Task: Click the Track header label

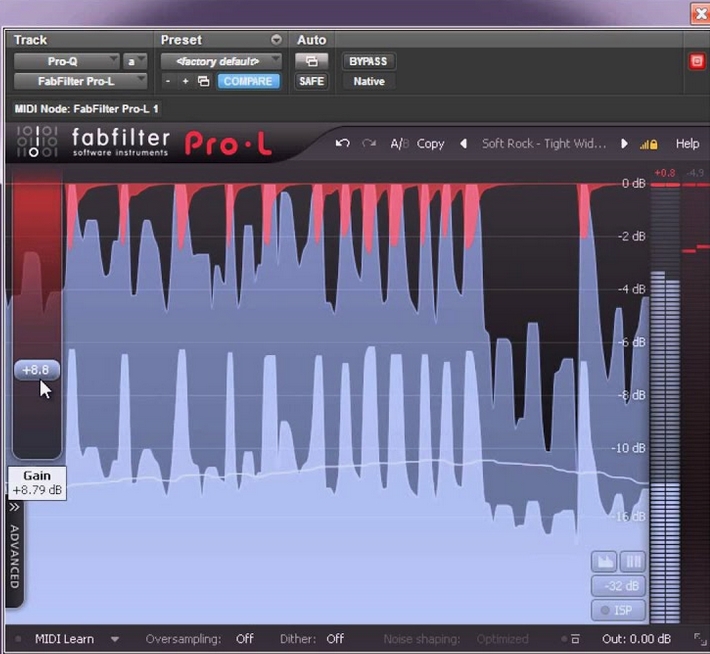Action: [30, 40]
